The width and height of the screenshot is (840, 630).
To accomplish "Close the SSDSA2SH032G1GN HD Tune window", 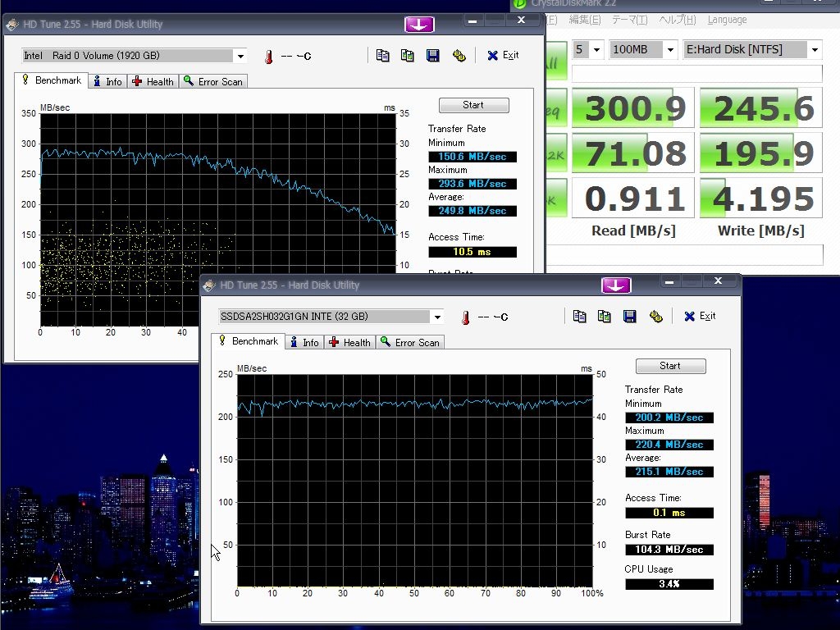I will click(719, 281).
